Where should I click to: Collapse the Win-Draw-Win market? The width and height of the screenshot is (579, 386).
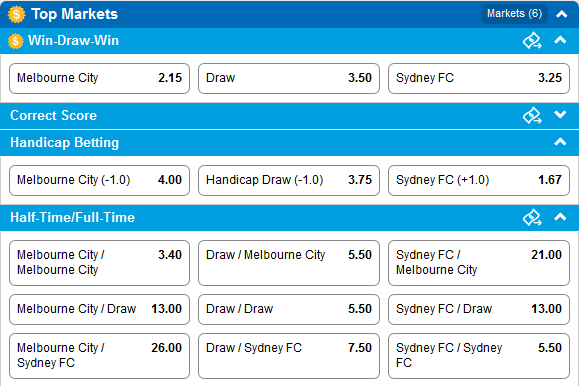pos(560,40)
